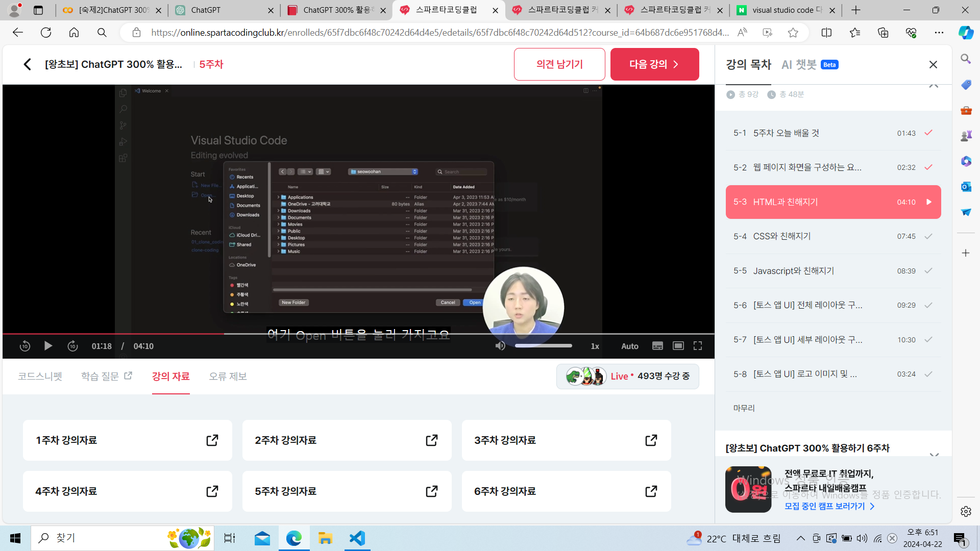Viewport: 980px width, 551px height.
Task: Switch to the visual studio code tab
Action: click(786, 10)
